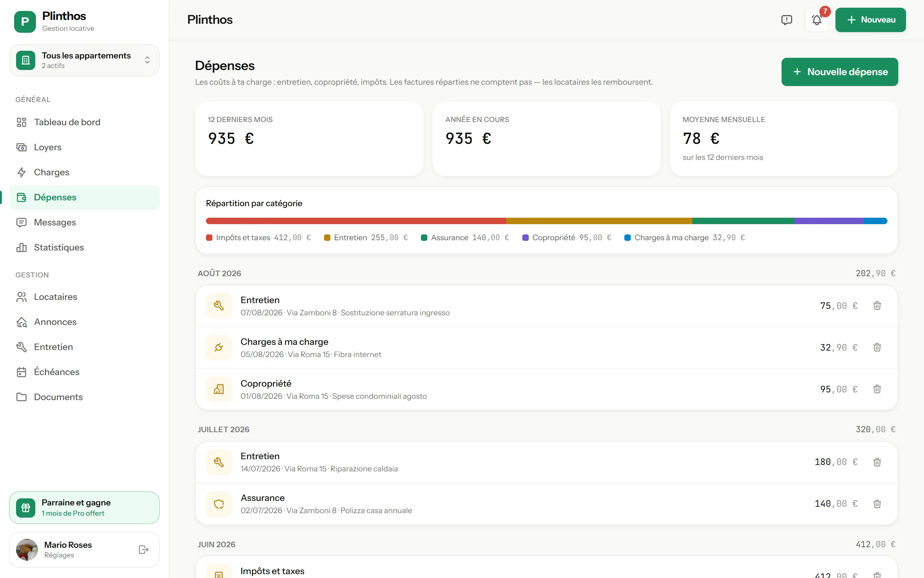The width and height of the screenshot is (924, 578).
Task: Click the blue Charges à ma charge swatch
Action: point(627,238)
